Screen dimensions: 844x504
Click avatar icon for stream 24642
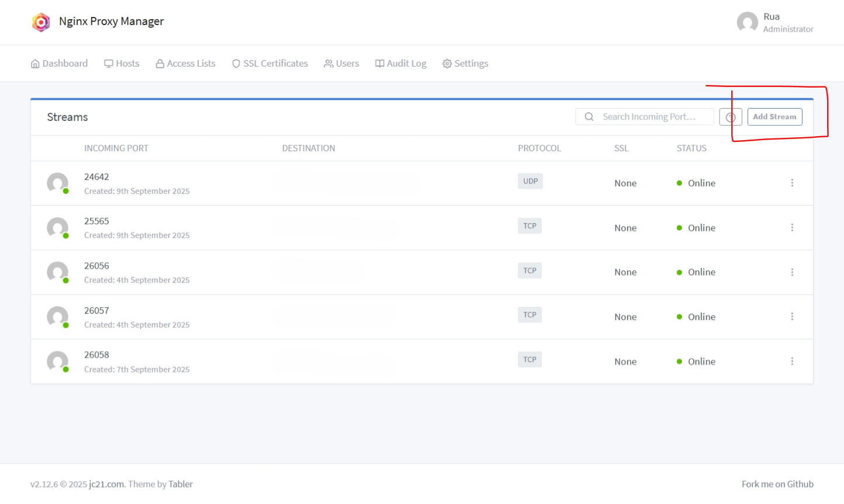click(57, 183)
